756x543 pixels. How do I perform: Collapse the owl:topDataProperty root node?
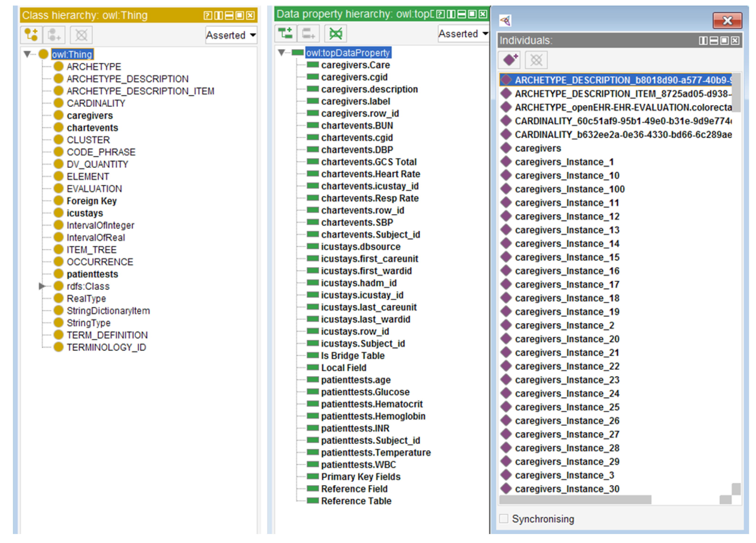[282, 53]
